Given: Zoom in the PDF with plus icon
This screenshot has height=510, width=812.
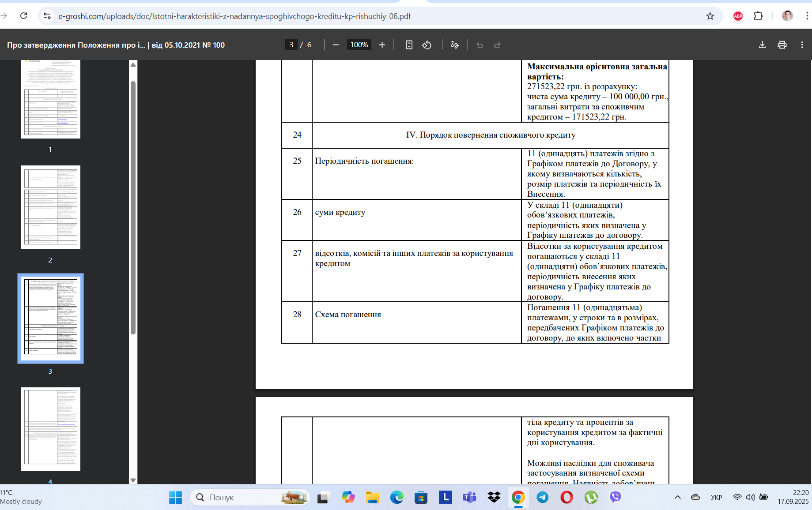Looking at the screenshot, I should pos(382,45).
